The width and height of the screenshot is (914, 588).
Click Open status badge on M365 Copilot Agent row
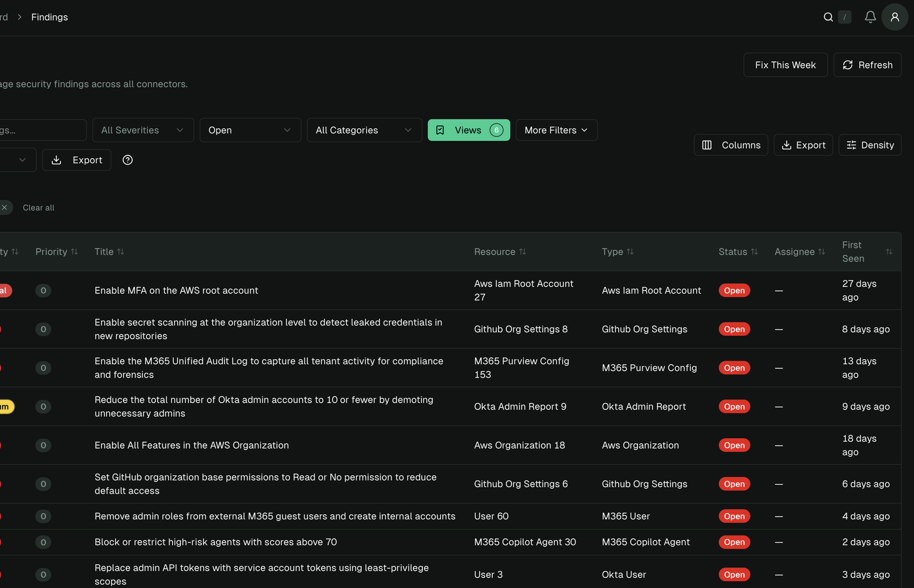click(x=734, y=542)
